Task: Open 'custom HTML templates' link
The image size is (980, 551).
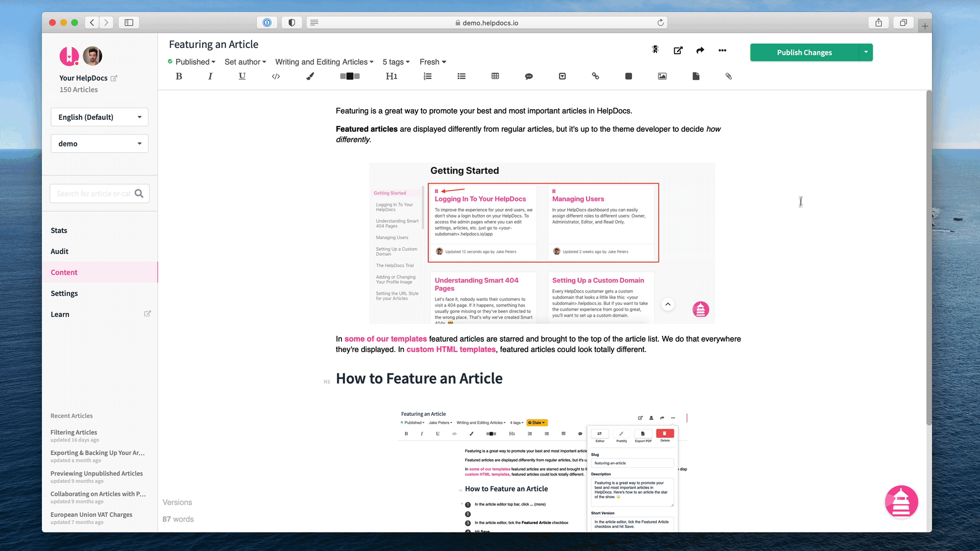Action: [x=451, y=349]
